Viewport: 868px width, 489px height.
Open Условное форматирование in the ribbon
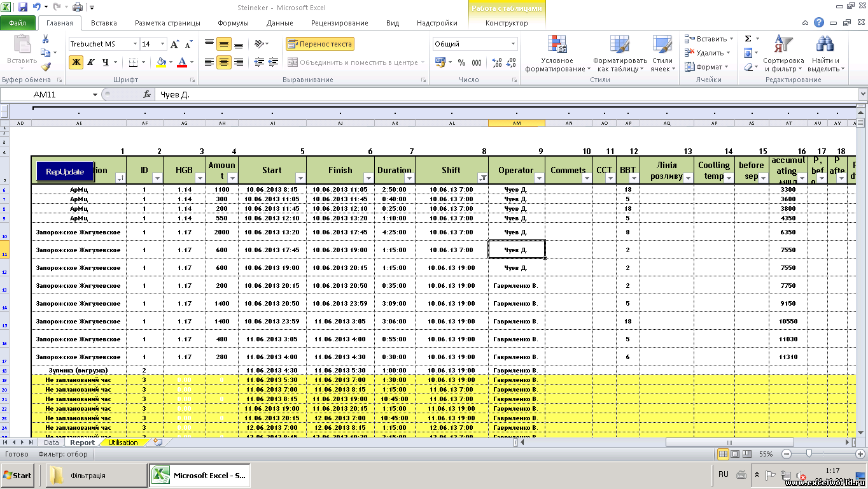(557, 54)
